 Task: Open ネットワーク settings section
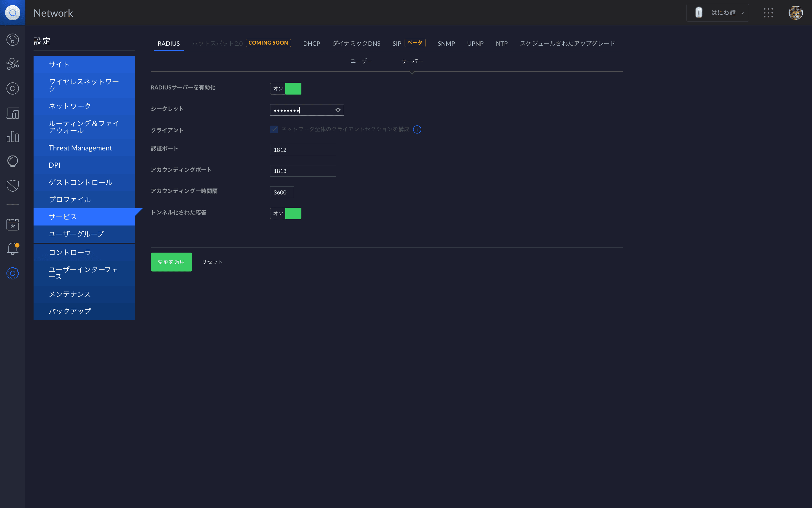(84, 106)
